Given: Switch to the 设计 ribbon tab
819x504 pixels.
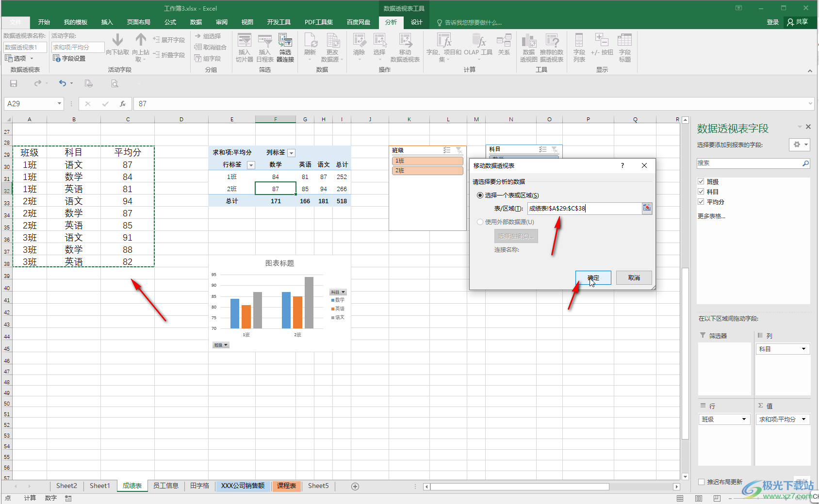Looking at the screenshot, I should pyautogui.click(x=416, y=22).
